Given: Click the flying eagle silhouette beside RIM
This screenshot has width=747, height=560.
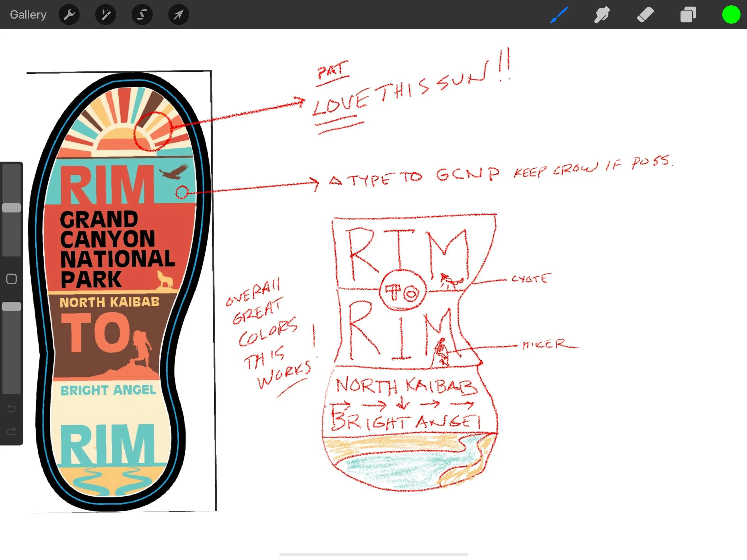Looking at the screenshot, I should point(174,172).
